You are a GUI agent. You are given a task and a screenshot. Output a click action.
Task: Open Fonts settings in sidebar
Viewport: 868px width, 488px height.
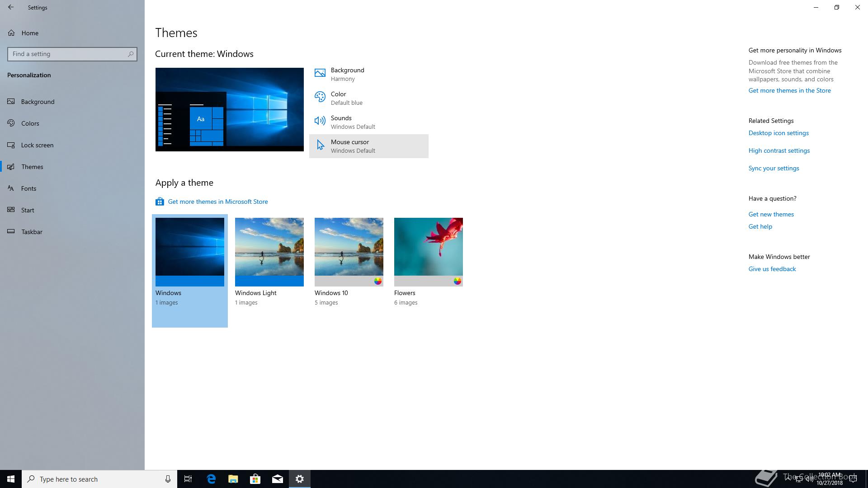pos(72,188)
